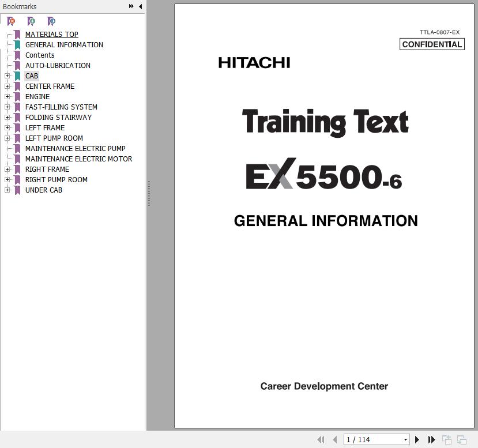
Task: Select FOLDING STAIRWAY bookmark
Action: pyautogui.click(x=58, y=118)
